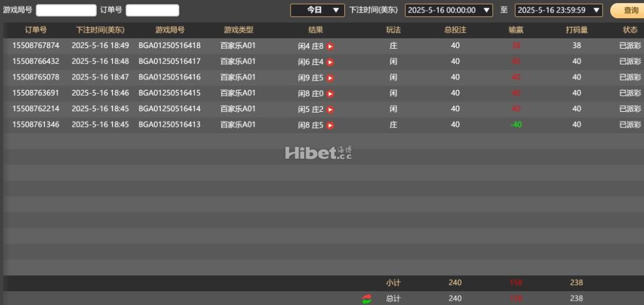The width and height of the screenshot is (644, 305).
Task: Click the 输赢 column header
Action: [x=516, y=30]
